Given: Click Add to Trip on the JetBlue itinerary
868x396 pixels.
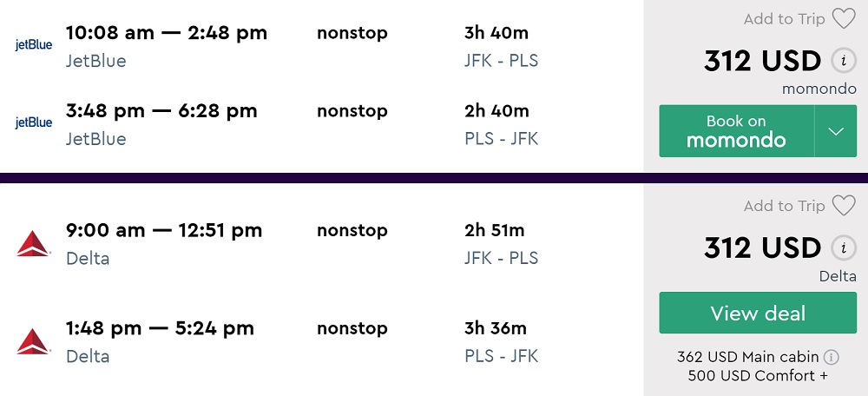Looking at the screenshot, I should point(784,18).
